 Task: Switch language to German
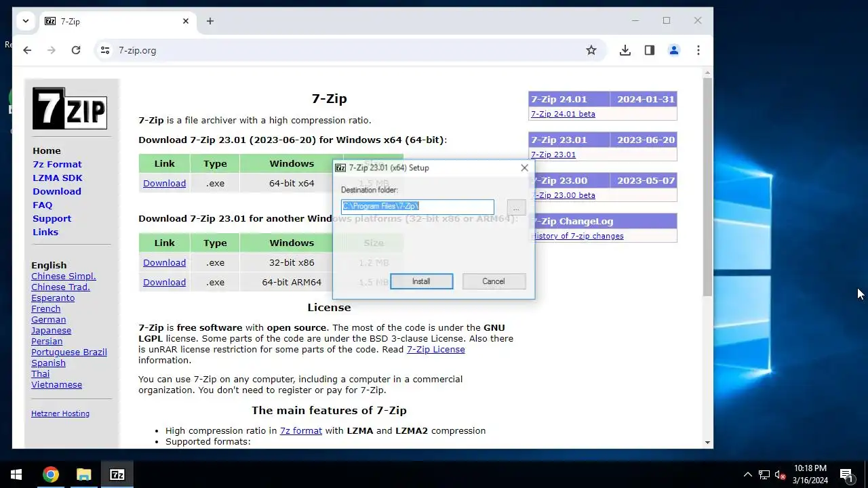[48, 319]
